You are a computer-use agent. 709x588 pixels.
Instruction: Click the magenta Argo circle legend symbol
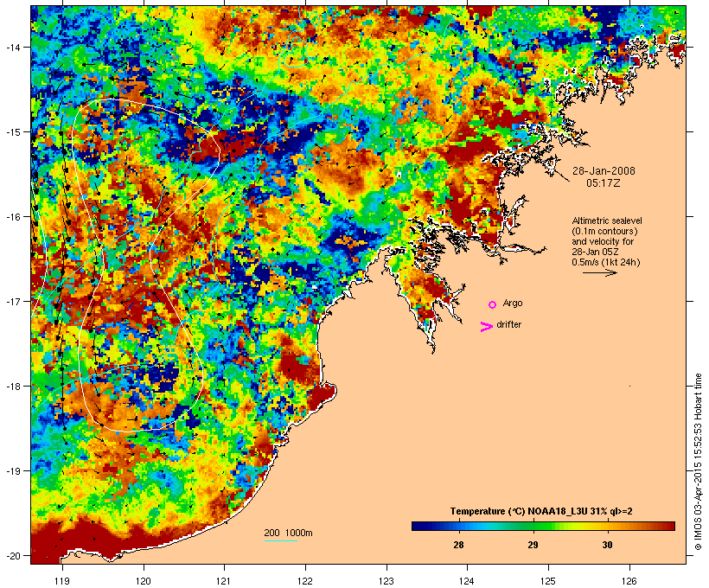pos(493,305)
